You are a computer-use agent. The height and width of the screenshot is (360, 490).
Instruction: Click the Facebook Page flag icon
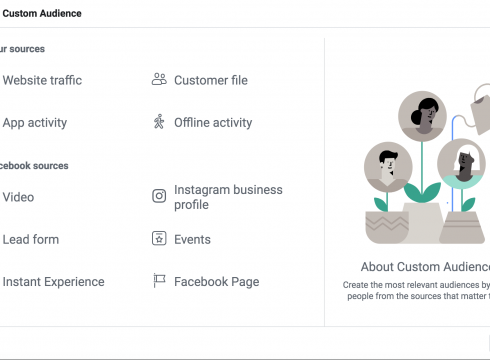coord(159,280)
